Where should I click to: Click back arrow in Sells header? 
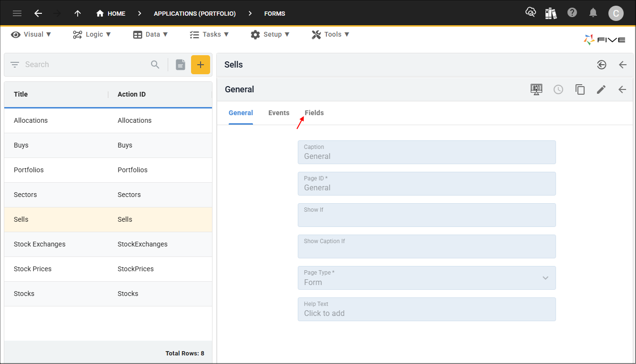(623, 65)
